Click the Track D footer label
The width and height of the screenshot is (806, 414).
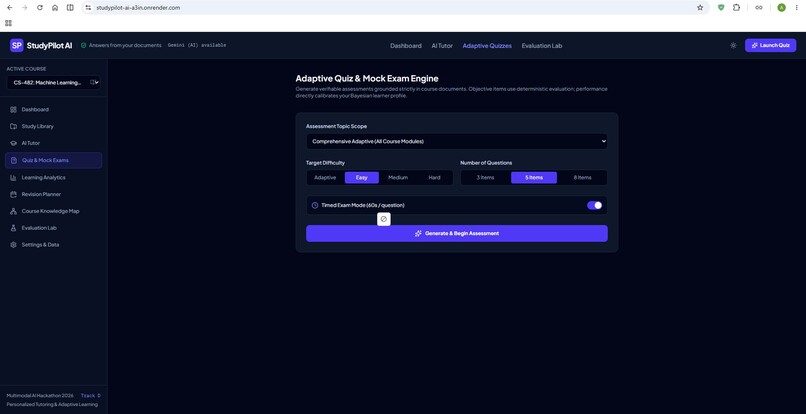point(90,395)
